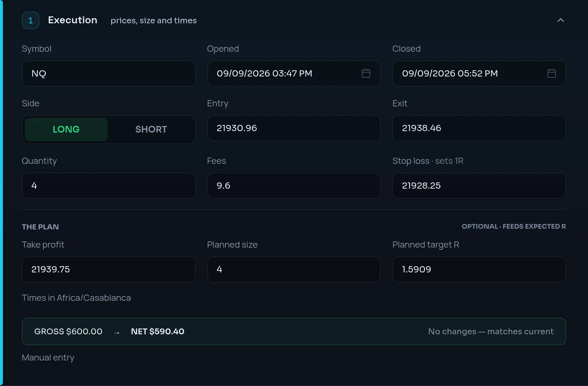Click the Planned target R field 1.5909
Screen dimensions: 588x386
(x=479, y=269)
